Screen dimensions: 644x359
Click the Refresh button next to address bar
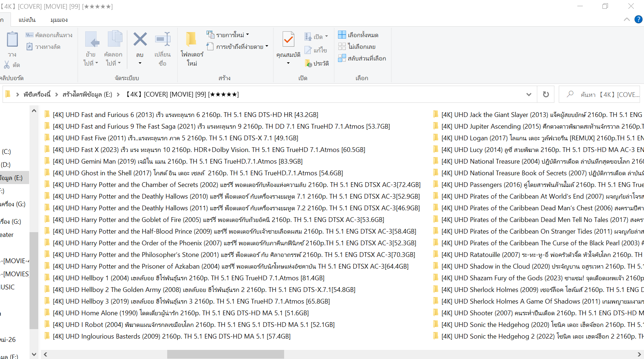click(x=546, y=94)
